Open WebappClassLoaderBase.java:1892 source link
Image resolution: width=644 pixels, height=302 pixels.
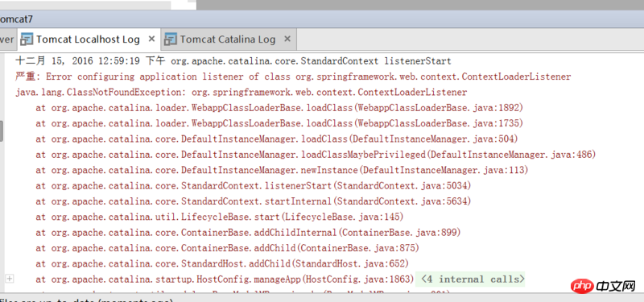pyautogui.click(x=439, y=108)
